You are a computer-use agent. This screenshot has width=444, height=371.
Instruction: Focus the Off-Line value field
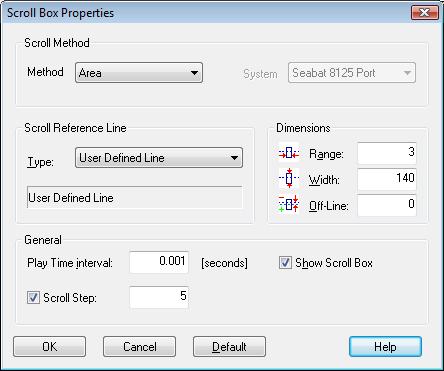(x=387, y=205)
